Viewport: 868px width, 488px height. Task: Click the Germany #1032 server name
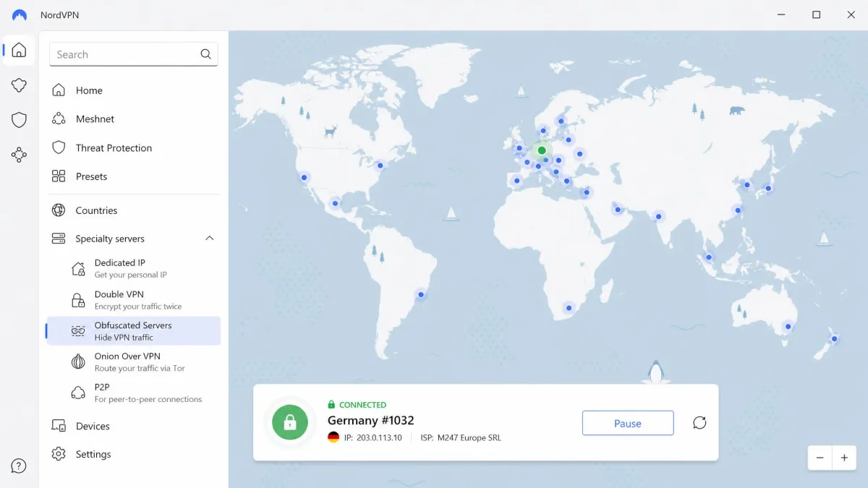tap(370, 420)
